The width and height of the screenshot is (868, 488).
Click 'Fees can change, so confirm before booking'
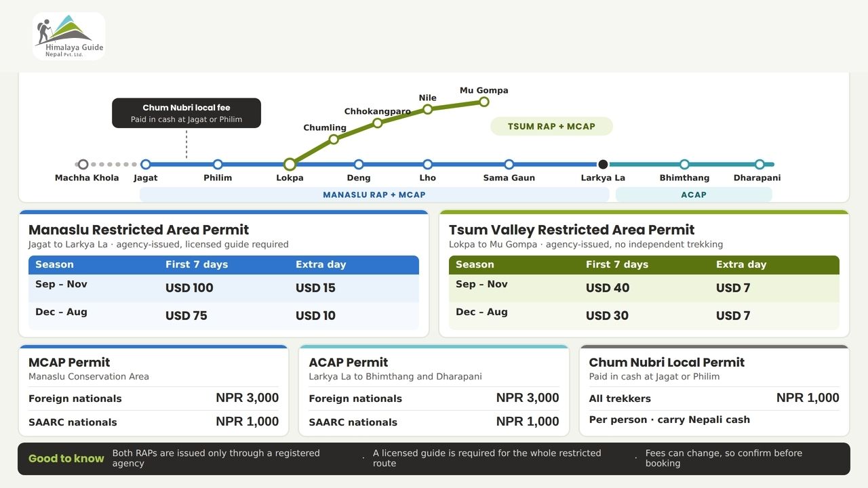point(724,458)
